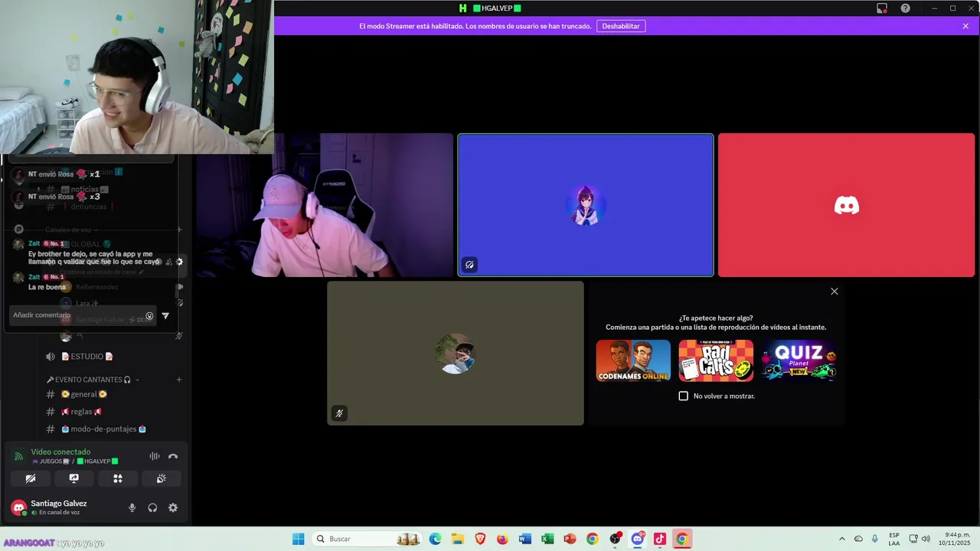Close the activities suggestion panel

tap(835, 292)
